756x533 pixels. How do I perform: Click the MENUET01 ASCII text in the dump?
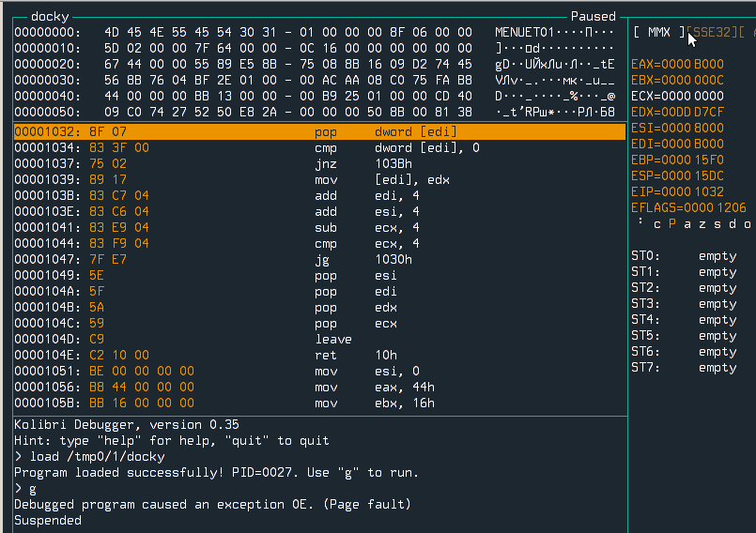[528, 32]
